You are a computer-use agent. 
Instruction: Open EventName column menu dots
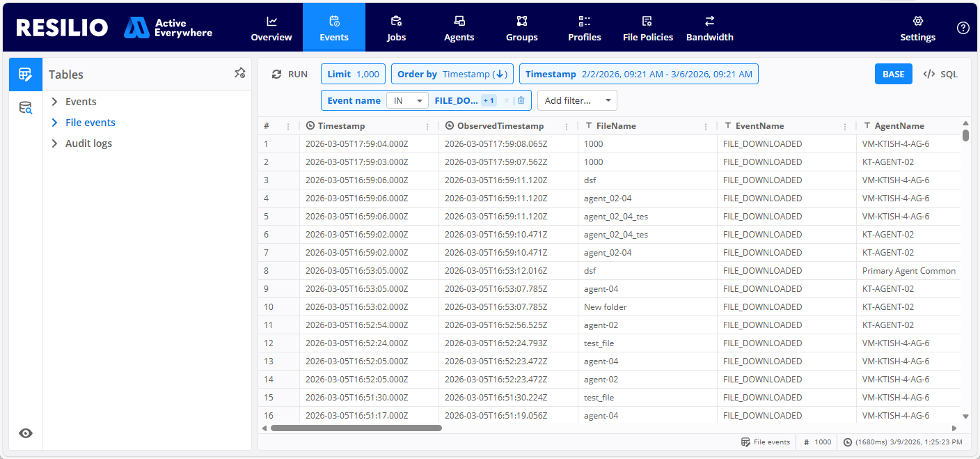[x=845, y=126]
